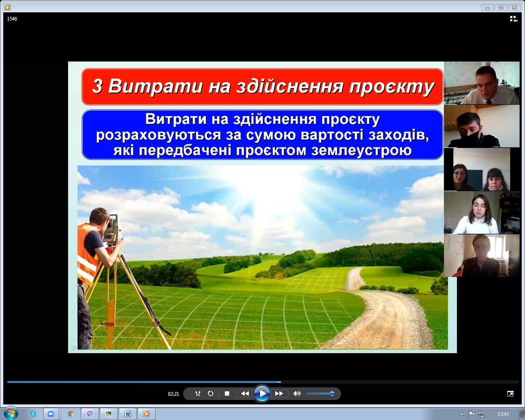Launch Microsoft Word from the taskbar

click(128, 414)
